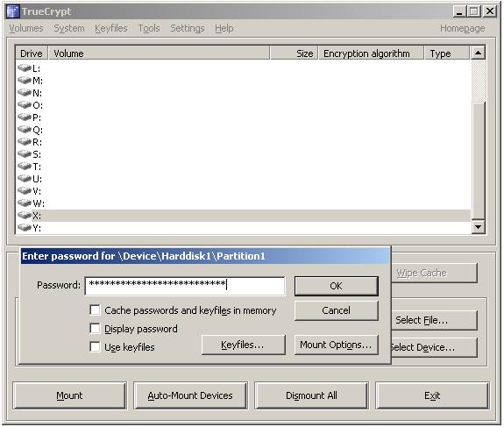Click drive icon for O:
Screen dimensions: 504x427
(25, 105)
